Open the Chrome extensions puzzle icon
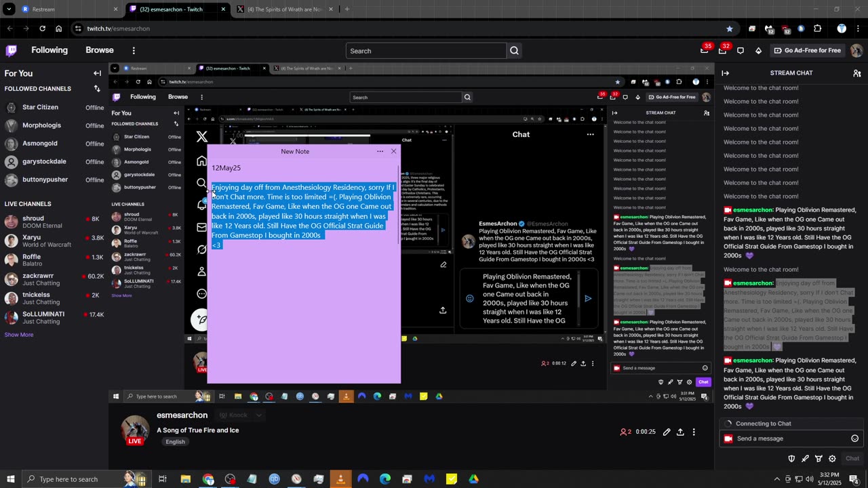 click(817, 28)
